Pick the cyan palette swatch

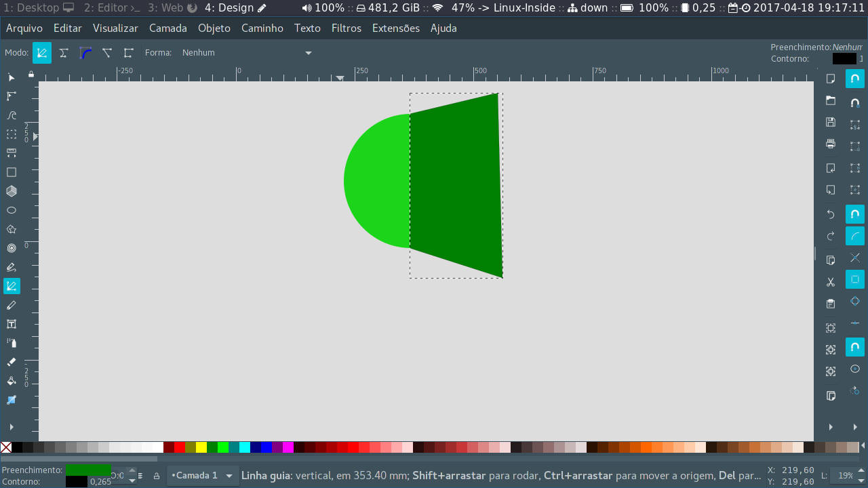[x=245, y=447]
